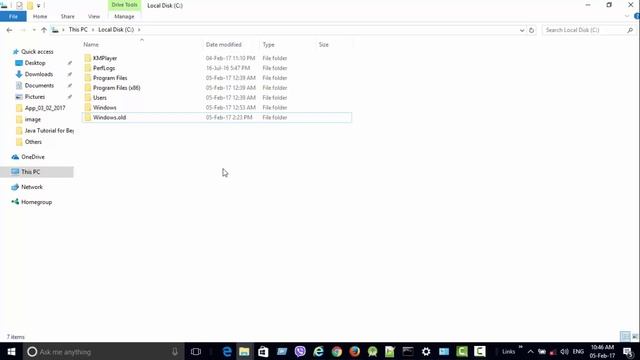Sort by the Date modified column header
Viewport: 640px width, 360px height.
coord(224,44)
